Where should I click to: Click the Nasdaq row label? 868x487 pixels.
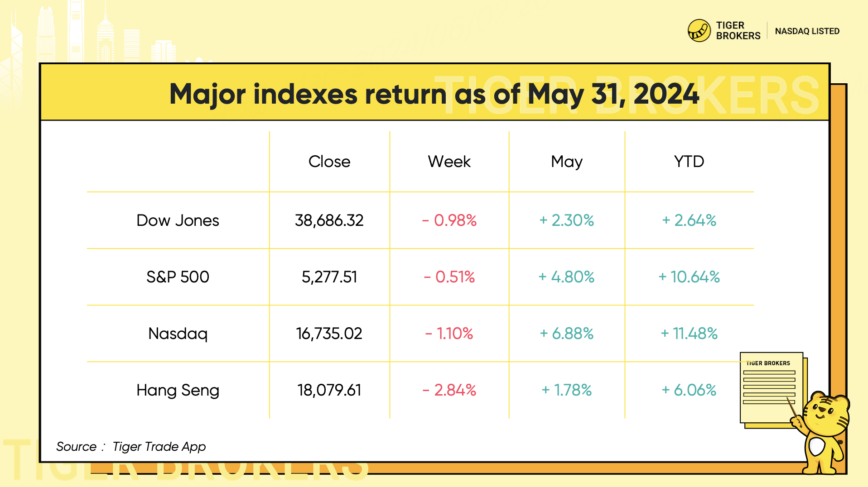[x=178, y=334]
